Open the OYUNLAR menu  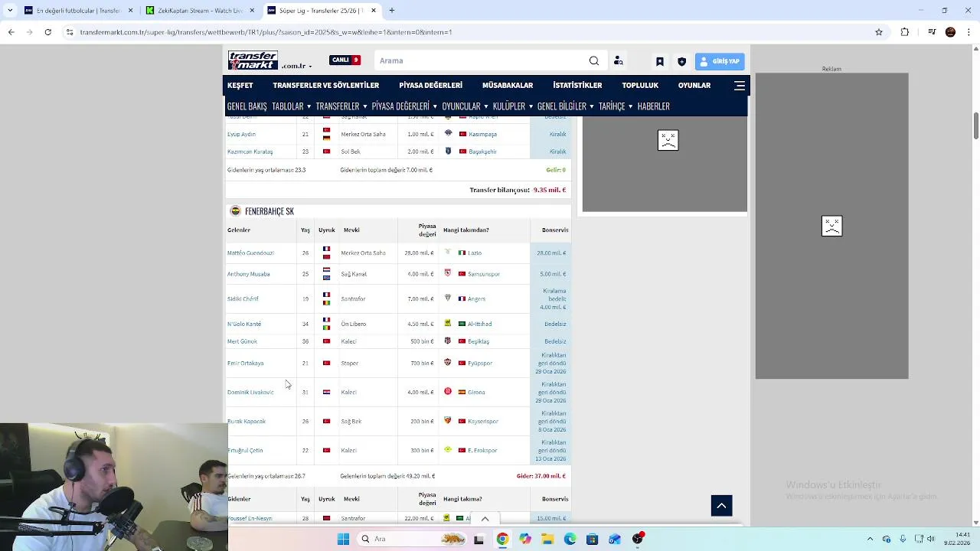pyautogui.click(x=694, y=85)
